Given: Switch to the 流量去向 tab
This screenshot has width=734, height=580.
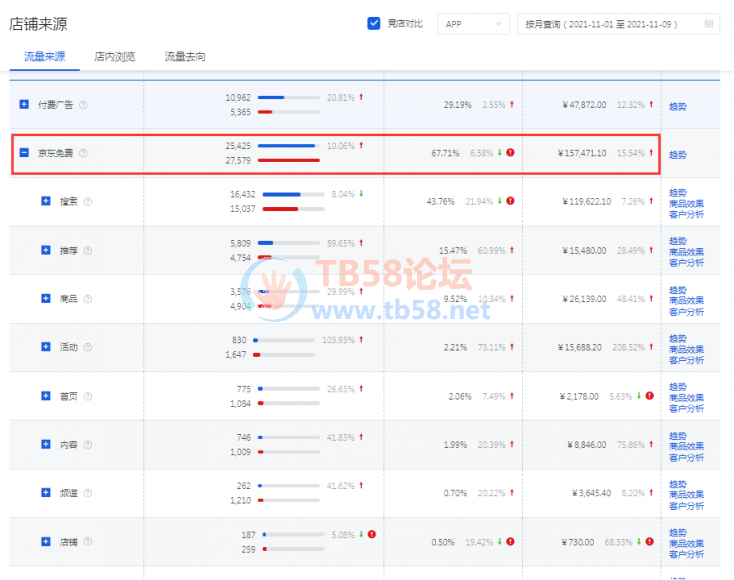Looking at the screenshot, I should coord(185,57).
